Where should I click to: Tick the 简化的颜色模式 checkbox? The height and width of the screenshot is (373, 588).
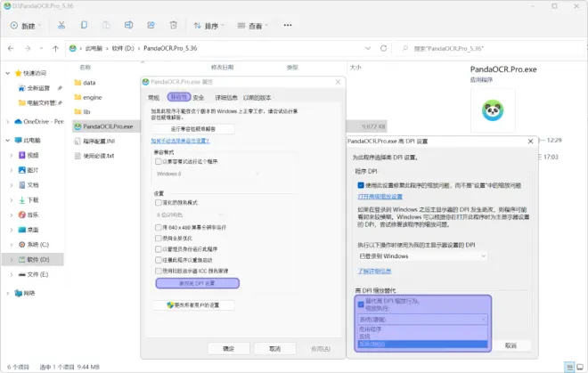pos(159,202)
